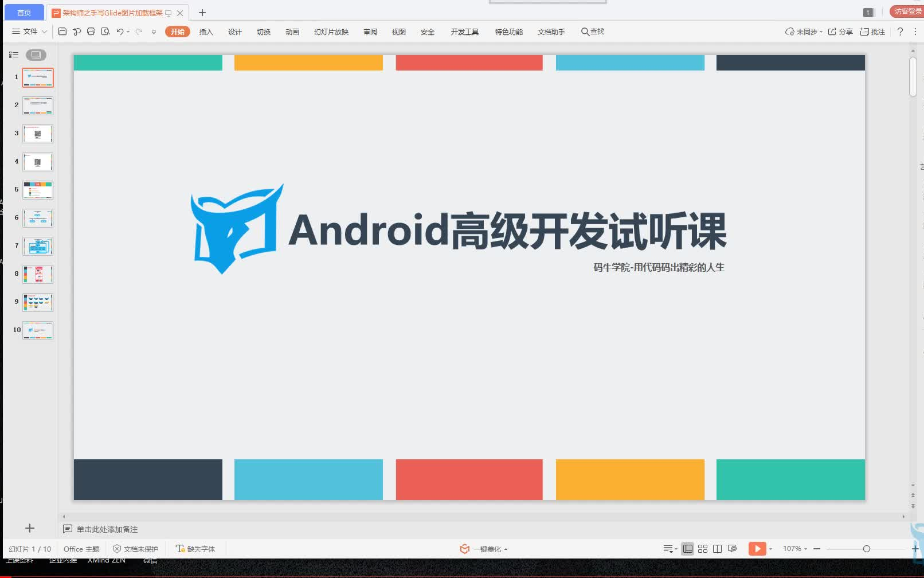The width and height of the screenshot is (924, 578).
Task: Open quick access toolbar customize dropdown
Action: 154,32
